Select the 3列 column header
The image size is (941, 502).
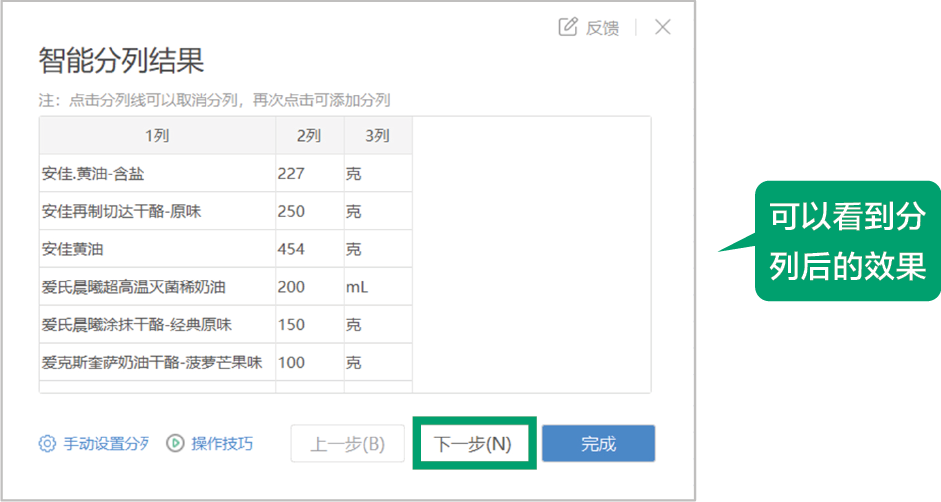coord(377,136)
